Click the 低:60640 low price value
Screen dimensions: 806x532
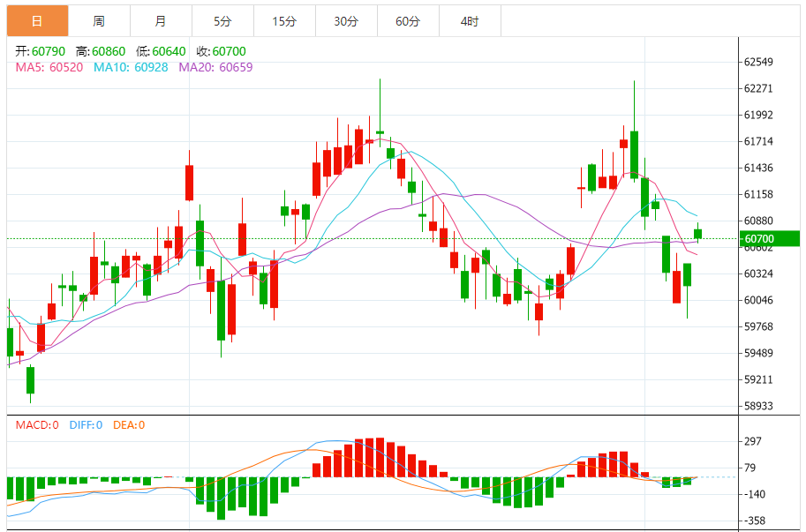tap(161, 51)
